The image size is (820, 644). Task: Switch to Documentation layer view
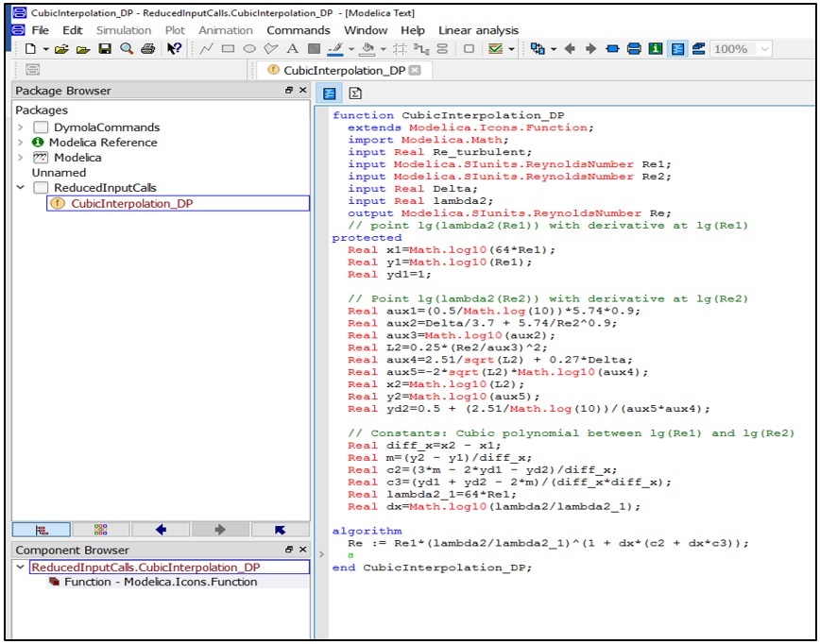656,49
